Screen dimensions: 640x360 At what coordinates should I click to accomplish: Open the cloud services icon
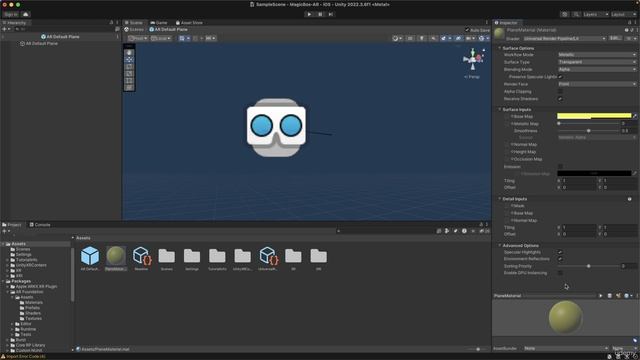26,14
